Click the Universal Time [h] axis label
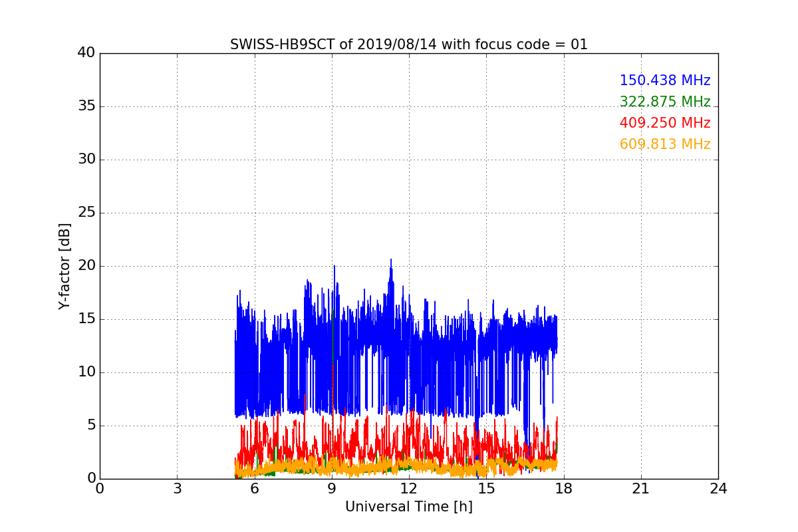 (x=408, y=507)
